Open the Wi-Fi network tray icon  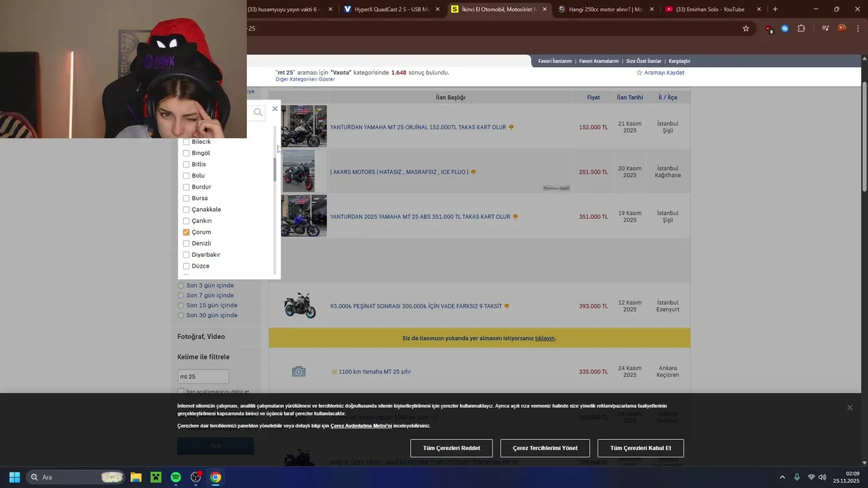click(x=811, y=477)
